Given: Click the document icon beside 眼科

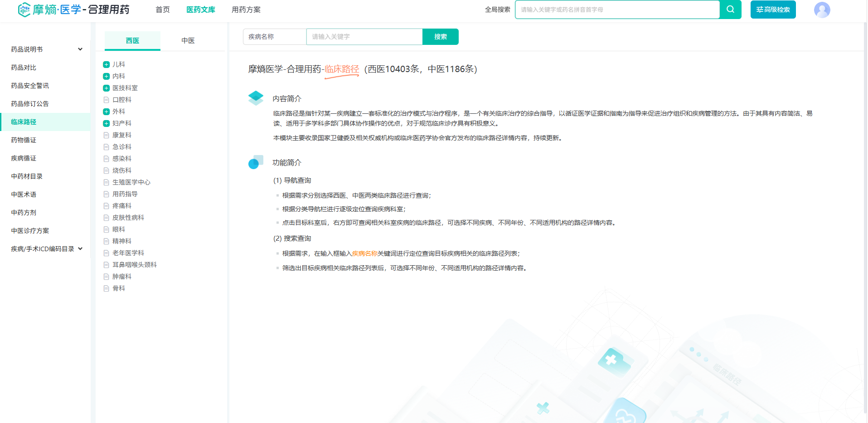Looking at the screenshot, I should (x=107, y=229).
